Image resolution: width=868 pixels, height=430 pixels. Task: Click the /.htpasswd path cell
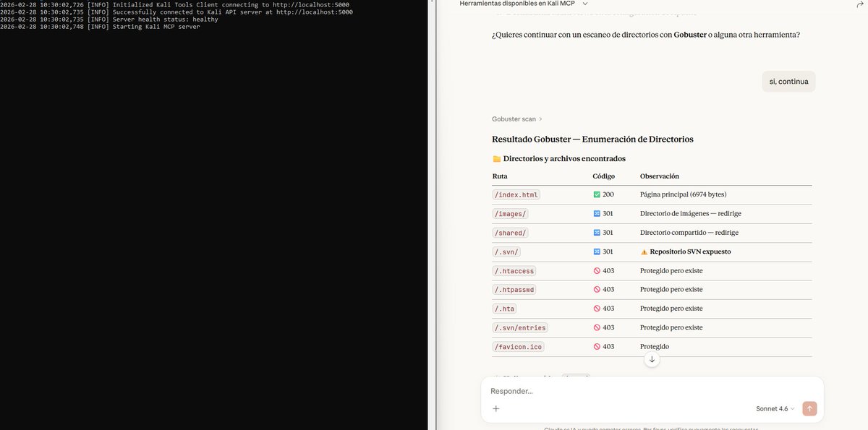[x=514, y=290]
